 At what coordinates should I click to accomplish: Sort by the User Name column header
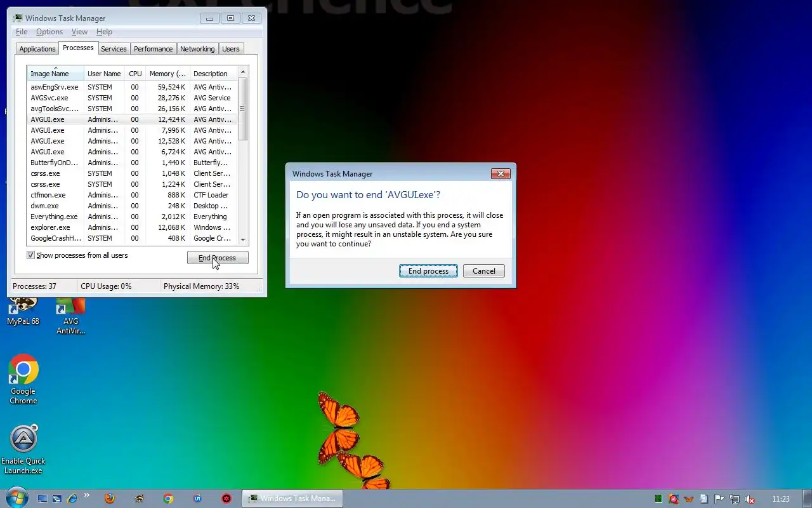click(x=104, y=74)
